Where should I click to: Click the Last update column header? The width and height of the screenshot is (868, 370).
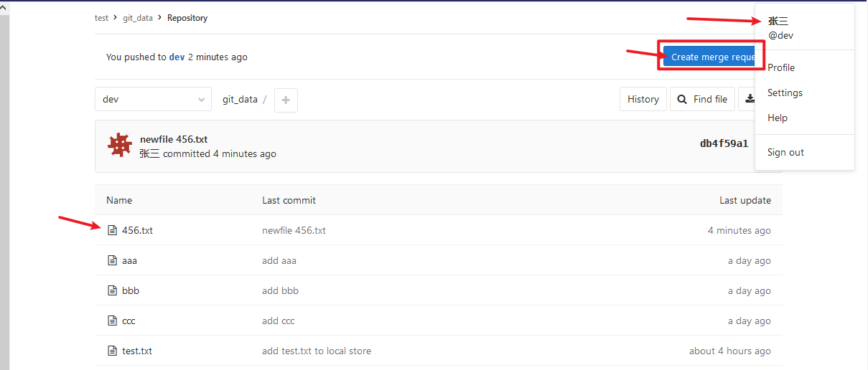745,200
